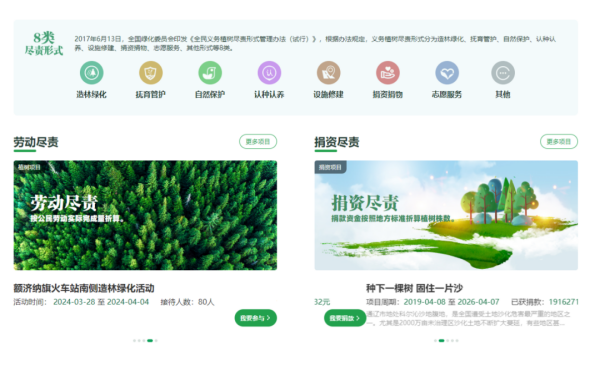Open the 劳动尽责 forest banner image

(145, 215)
